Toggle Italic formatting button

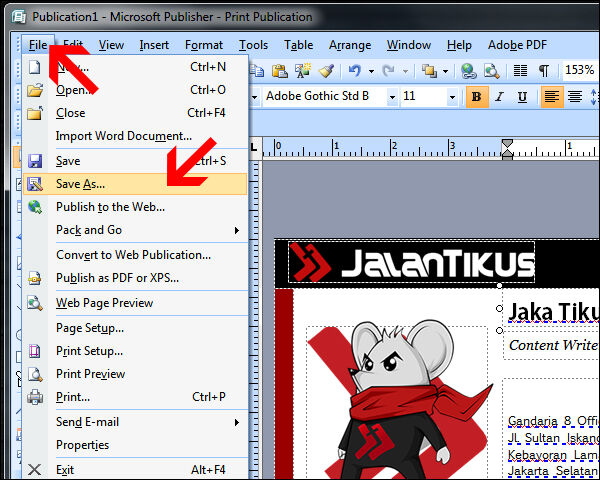pyautogui.click(x=499, y=97)
